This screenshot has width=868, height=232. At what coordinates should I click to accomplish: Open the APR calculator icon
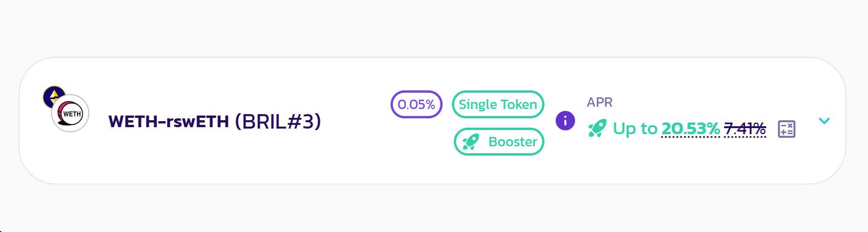(x=787, y=129)
